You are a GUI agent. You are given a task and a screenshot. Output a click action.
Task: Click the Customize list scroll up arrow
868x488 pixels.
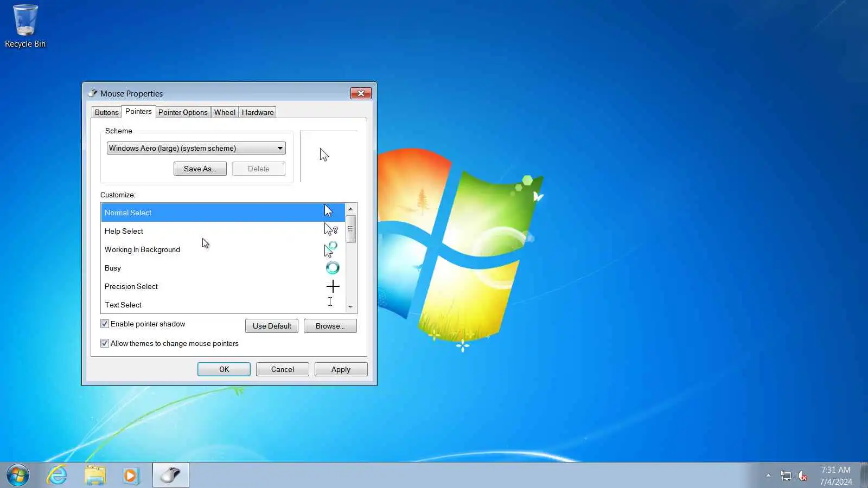pos(350,209)
